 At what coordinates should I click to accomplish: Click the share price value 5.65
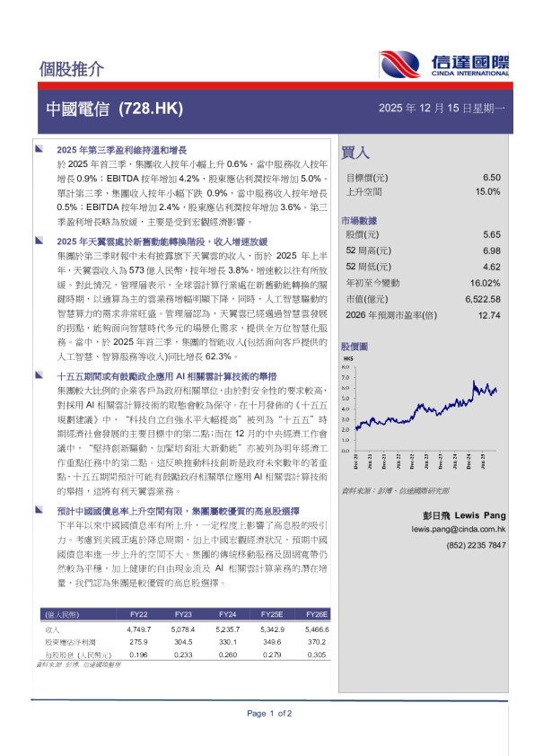click(x=492, y=235)
